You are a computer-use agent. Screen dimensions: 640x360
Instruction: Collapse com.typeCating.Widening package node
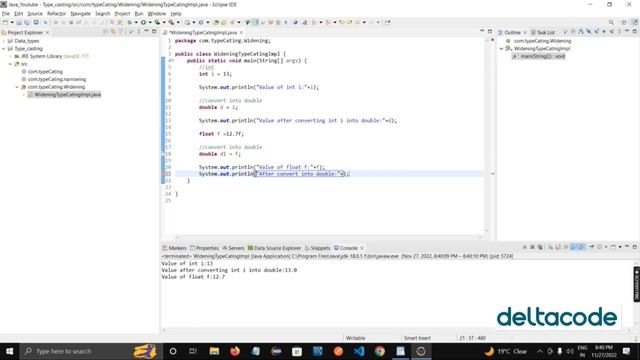17,87
